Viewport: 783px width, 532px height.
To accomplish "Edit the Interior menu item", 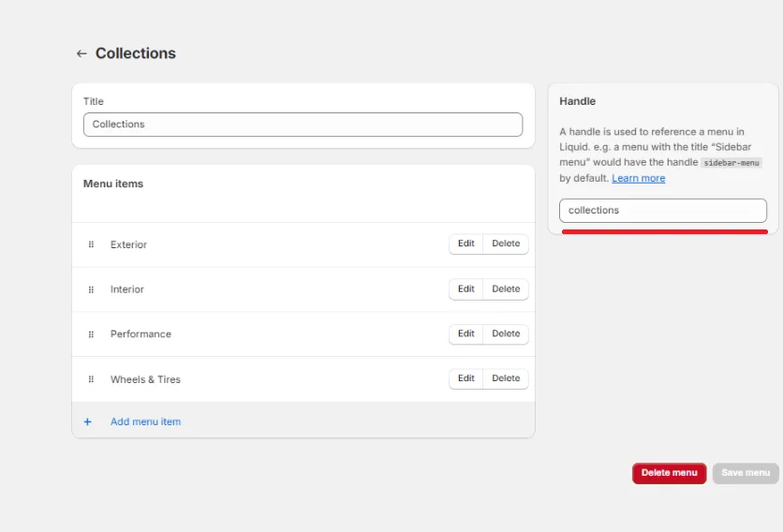I will pos(465,288).
